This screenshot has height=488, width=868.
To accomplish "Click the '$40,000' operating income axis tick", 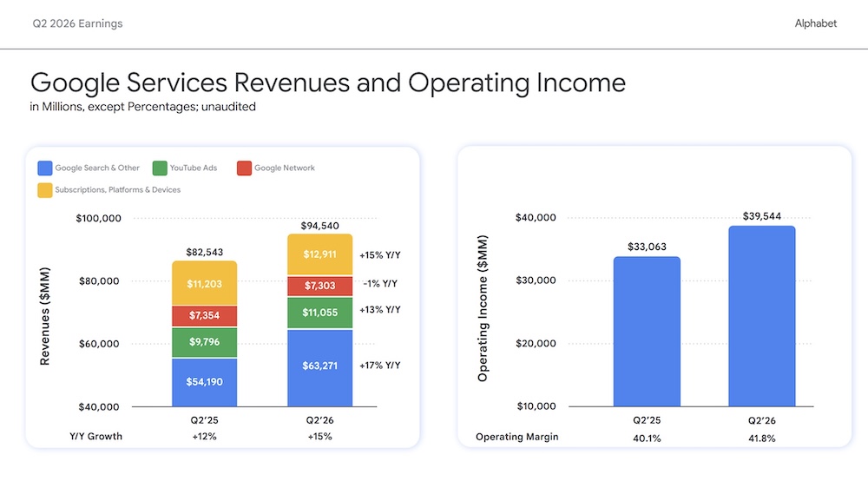I will coord(536,218).
